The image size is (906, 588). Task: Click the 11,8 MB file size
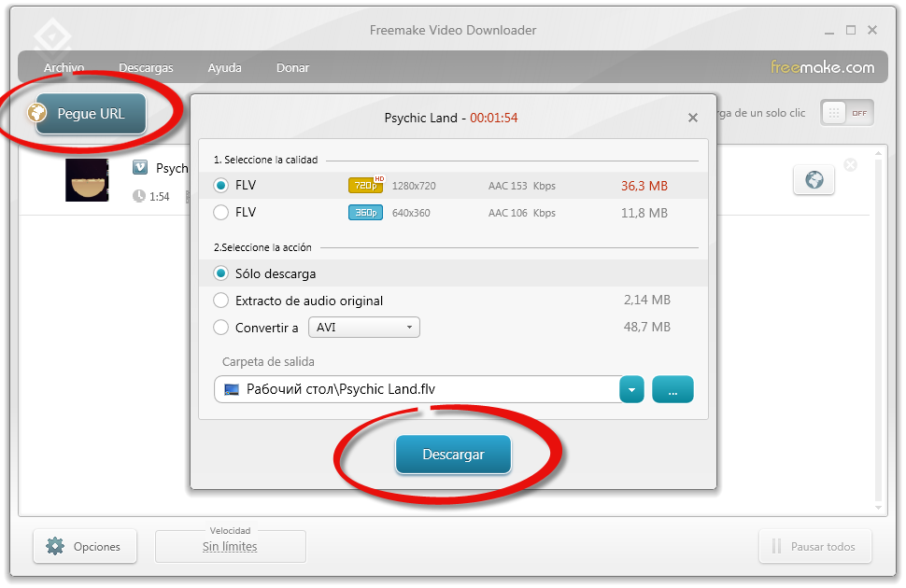(644, 213)
